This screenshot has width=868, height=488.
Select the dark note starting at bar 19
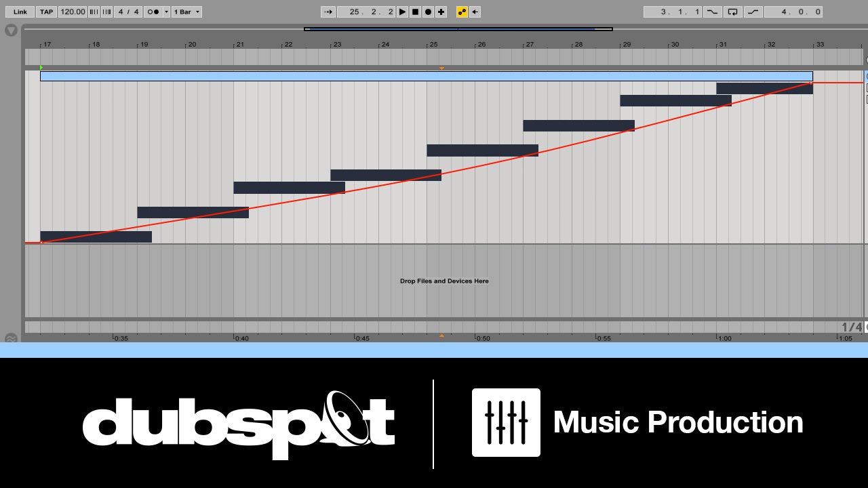pyautogui.click(x=193, y=212)
